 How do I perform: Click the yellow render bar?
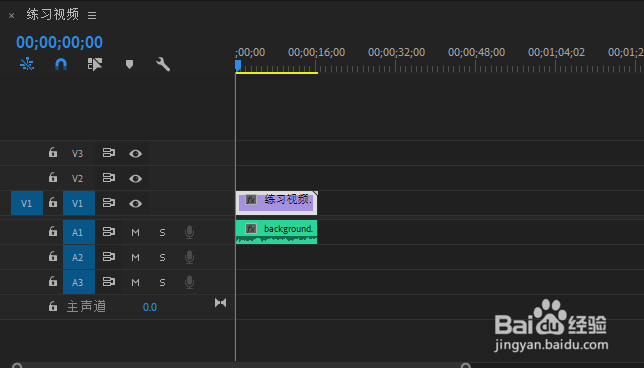pyautogui.click(x=277, y=73)
